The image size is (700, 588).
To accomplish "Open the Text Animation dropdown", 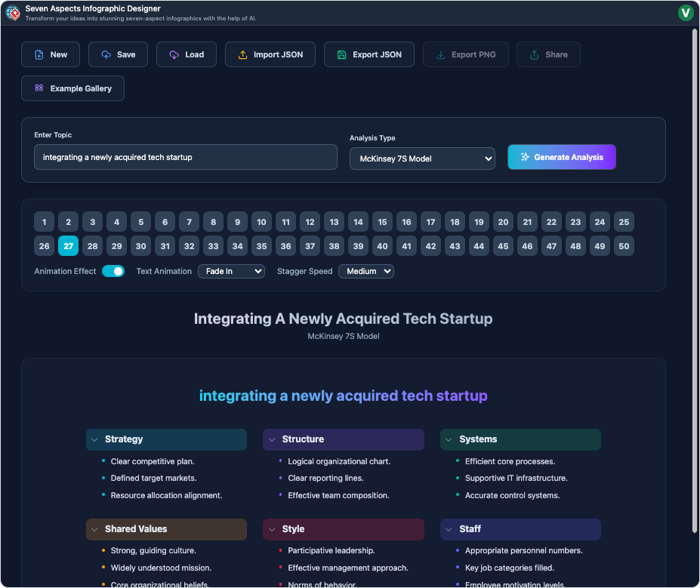I will pyautogui.click(x=231, y=271).
